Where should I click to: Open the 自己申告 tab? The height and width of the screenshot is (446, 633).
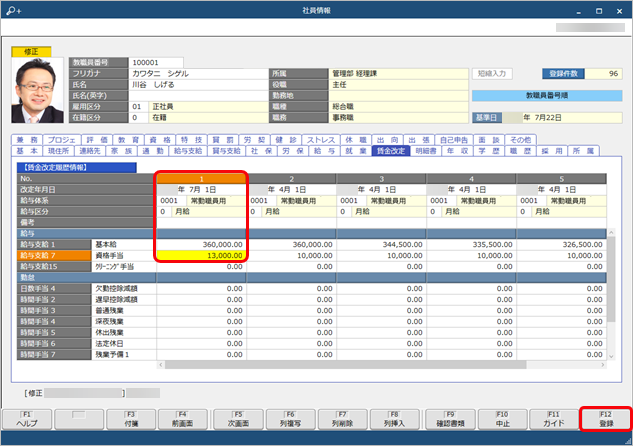(x=454, y=140)
